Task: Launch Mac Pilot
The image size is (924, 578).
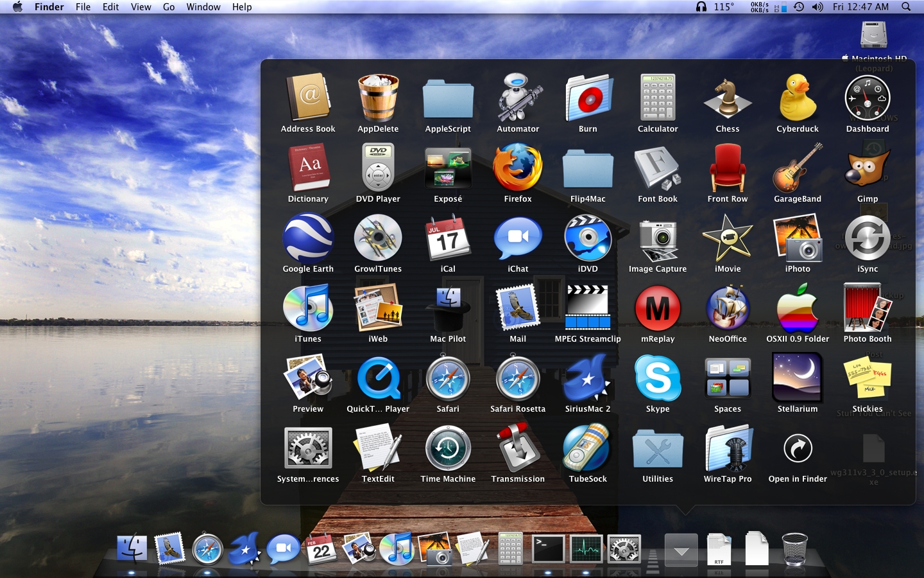Action: [x=448, y=308]
